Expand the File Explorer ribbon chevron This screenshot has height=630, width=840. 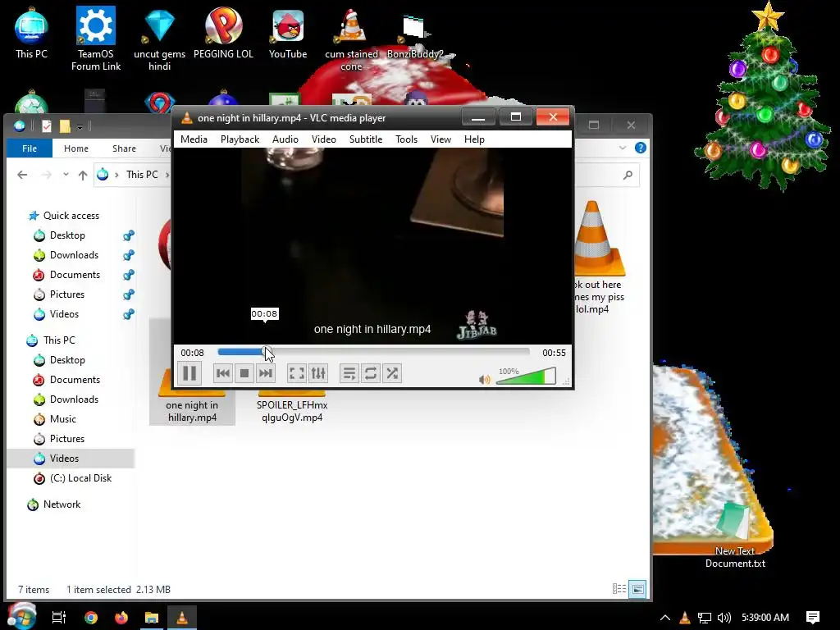pos(623,148)
